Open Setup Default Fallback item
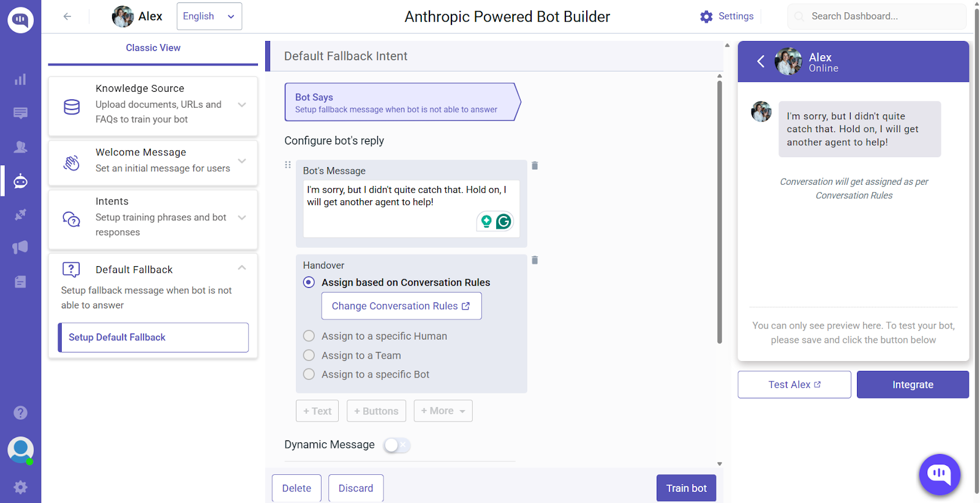This screenshot has width=980, height=503. tap(153, 338)
